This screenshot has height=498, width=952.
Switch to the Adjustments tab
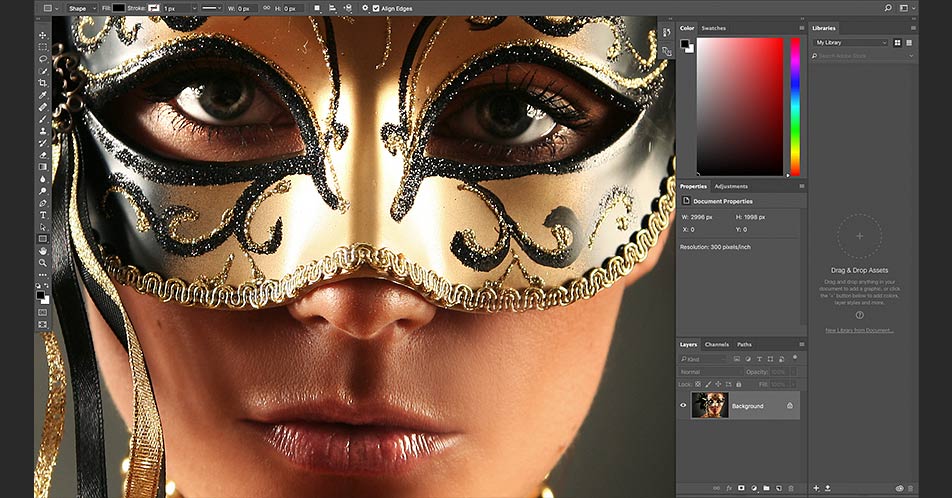(x=731, y=186)
